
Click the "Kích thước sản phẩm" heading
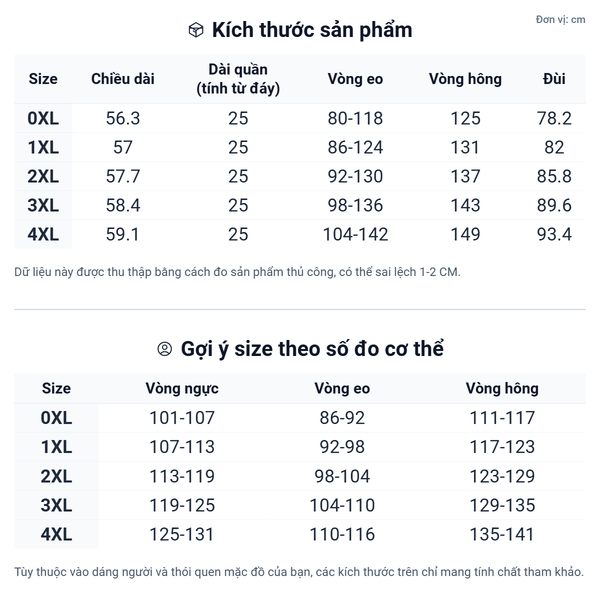click(312, 30)
